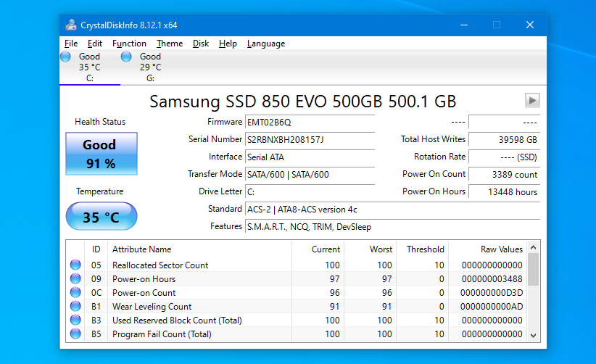Open the Theme menu

170,44
